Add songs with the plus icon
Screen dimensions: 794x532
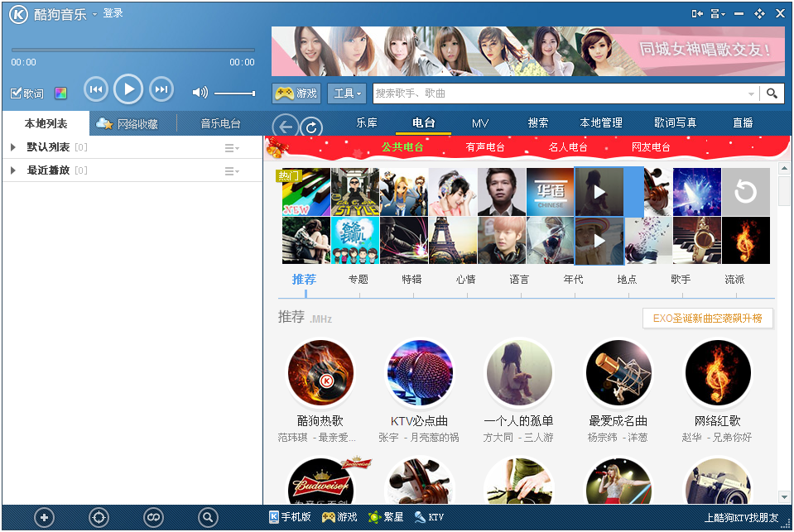pyautogui.click(x=44, y=517)
